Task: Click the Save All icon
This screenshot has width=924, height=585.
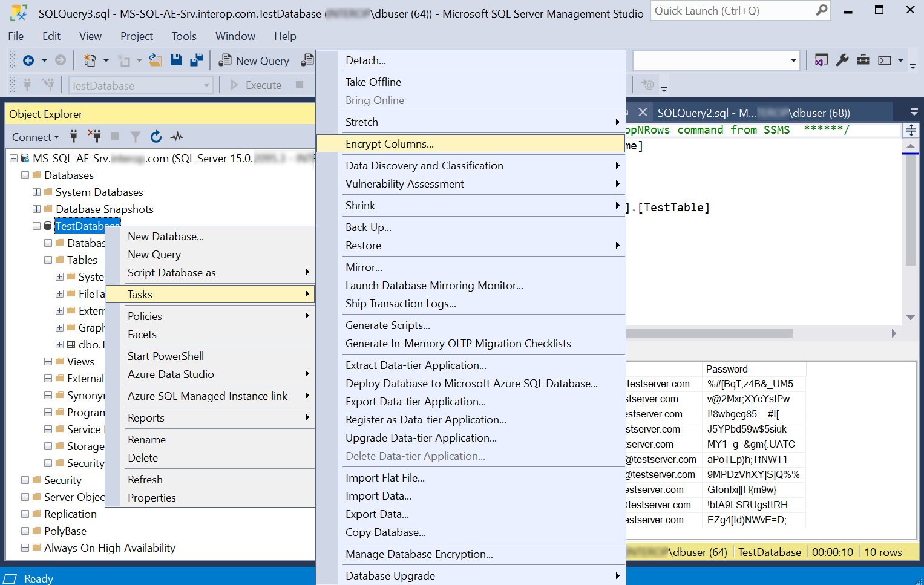Action: click(x=196, y=60)
